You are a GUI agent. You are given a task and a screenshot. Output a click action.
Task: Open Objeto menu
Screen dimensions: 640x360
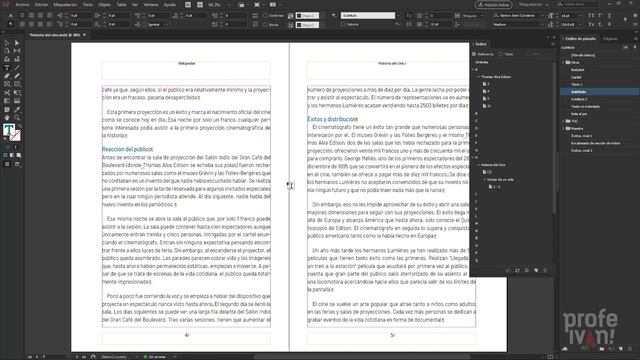[104, 4]
